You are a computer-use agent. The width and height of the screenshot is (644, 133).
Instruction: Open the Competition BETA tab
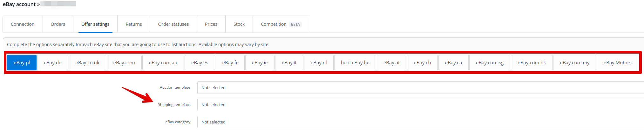(281, 24)
